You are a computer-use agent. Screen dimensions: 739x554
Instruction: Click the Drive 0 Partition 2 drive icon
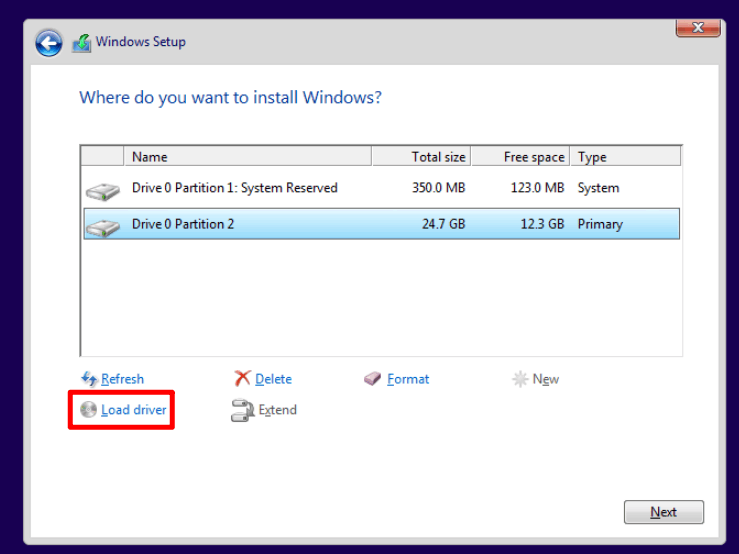click(103, 228)
